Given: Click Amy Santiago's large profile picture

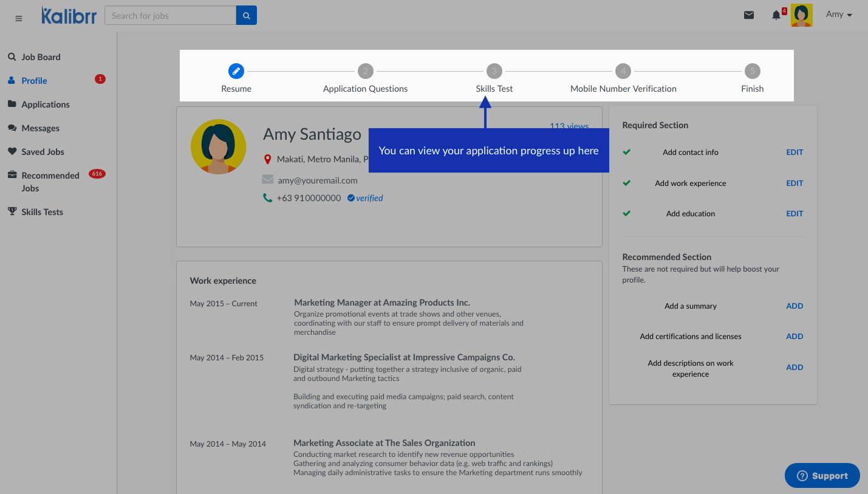Looking at the screenshot, I should [x=218, y=146].
